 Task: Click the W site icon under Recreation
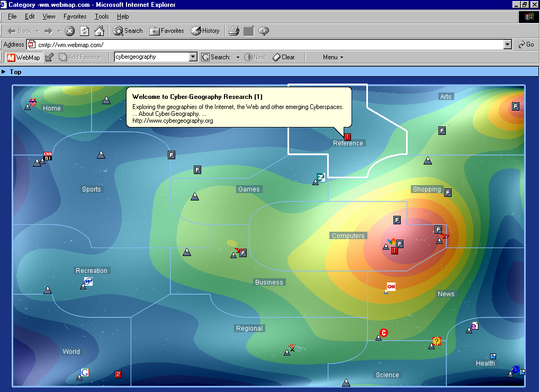[x=88, y=281]
